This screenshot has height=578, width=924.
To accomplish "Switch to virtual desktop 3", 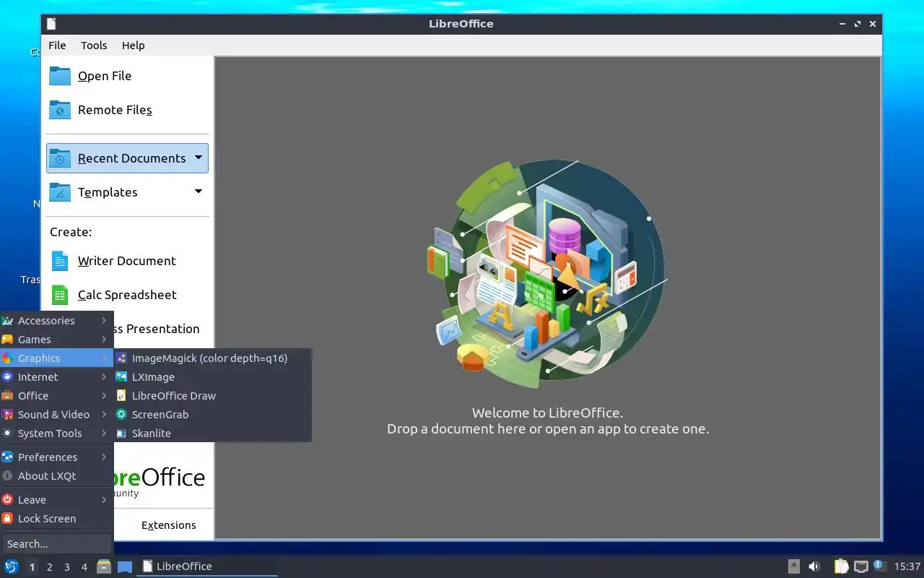I will click(66, 567).
